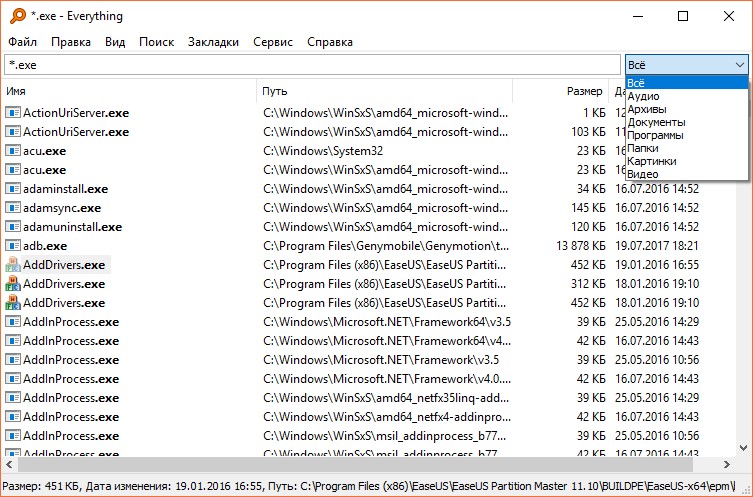Click the adb.exe file icon
The height and width of the screenshot is (497, 753).
point(13,246)
